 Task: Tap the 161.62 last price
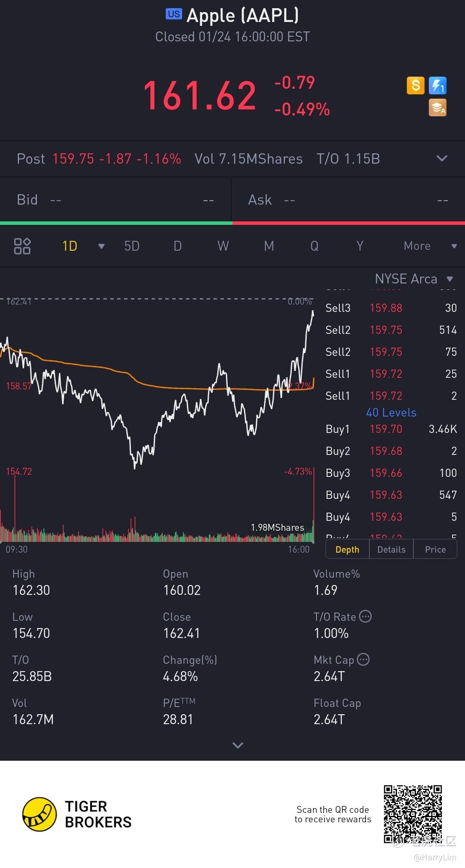(199, 95)
